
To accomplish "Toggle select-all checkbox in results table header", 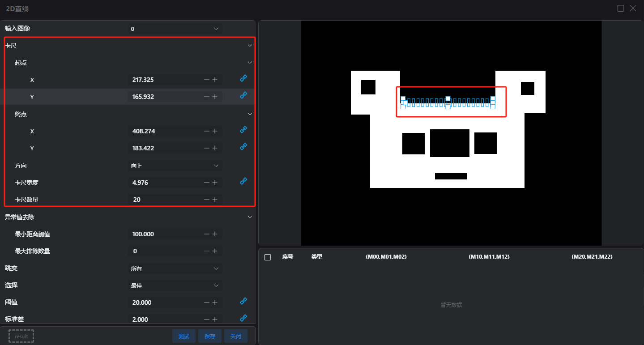I will point(268,257).
